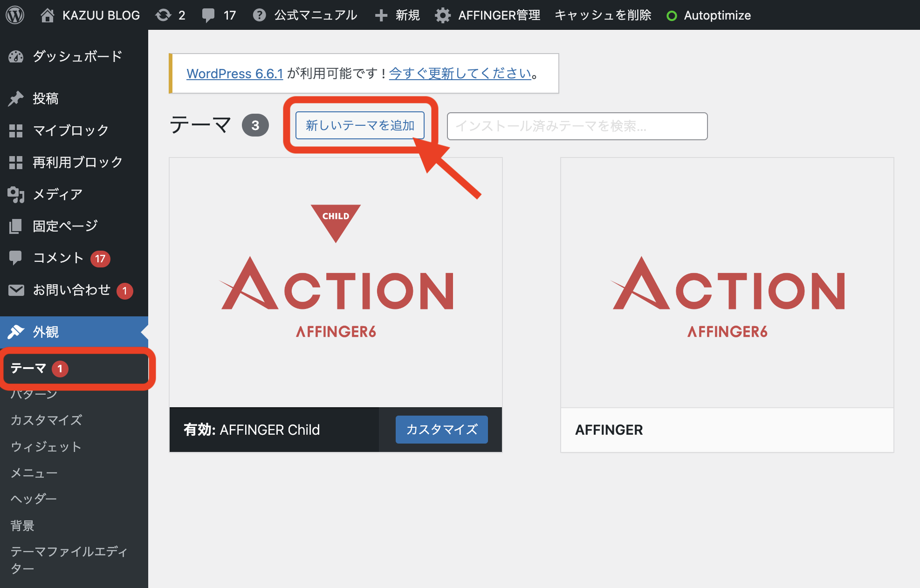The image size is (920, 588).
Task: Click the KAZUU BLOG site name
Action: [x=101, y=15]
